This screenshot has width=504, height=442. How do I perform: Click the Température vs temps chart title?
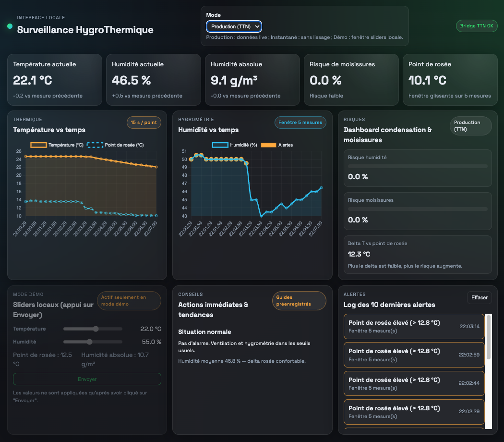click(49, 130)
